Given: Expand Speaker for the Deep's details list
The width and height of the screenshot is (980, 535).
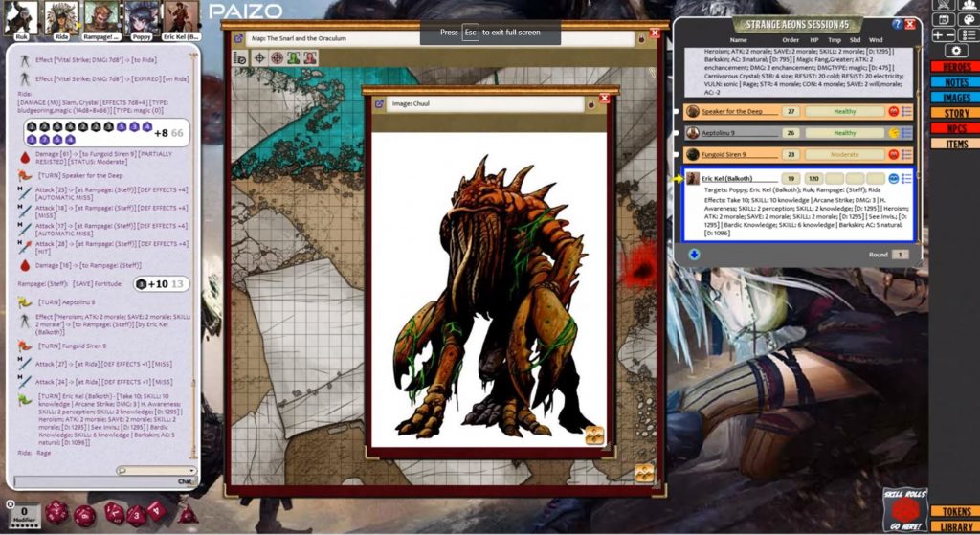Looking at the screenshot, I should [x=906, y=111].
